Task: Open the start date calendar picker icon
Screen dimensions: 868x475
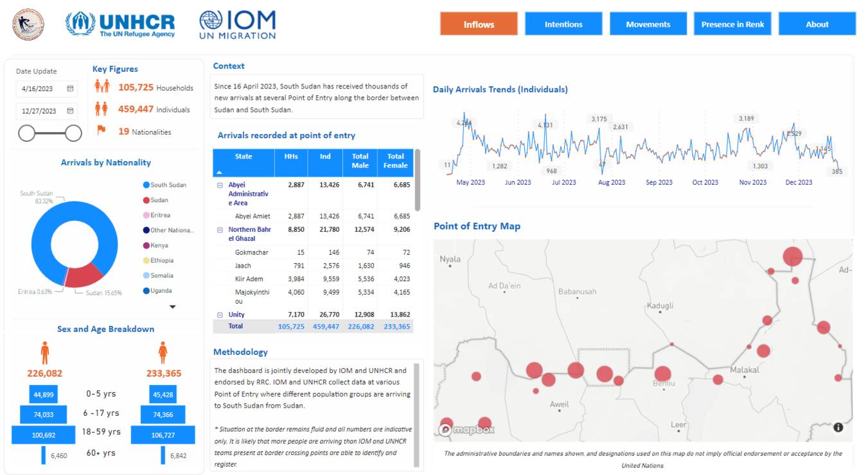Action: tap(70, 89)
